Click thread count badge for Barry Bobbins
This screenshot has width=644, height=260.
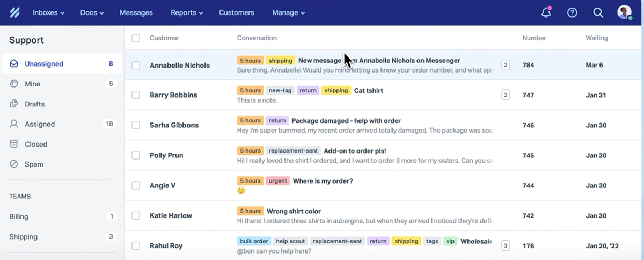point(506,95)
